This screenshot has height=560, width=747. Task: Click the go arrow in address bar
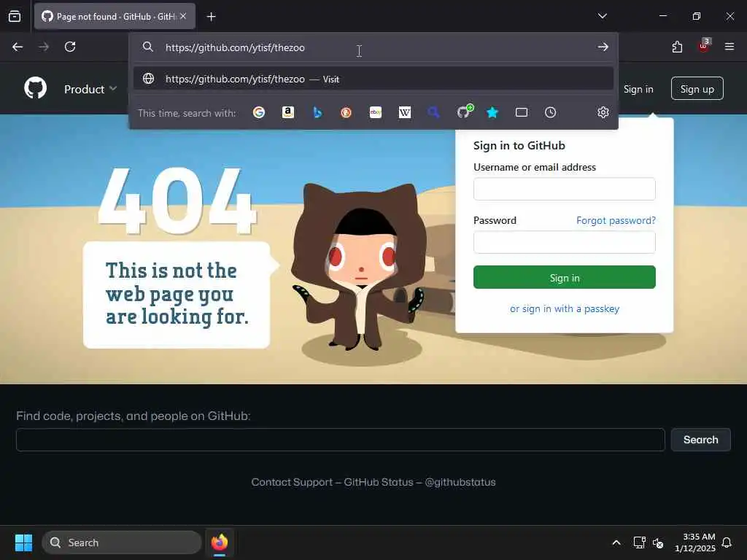click(x=603, y=47)
